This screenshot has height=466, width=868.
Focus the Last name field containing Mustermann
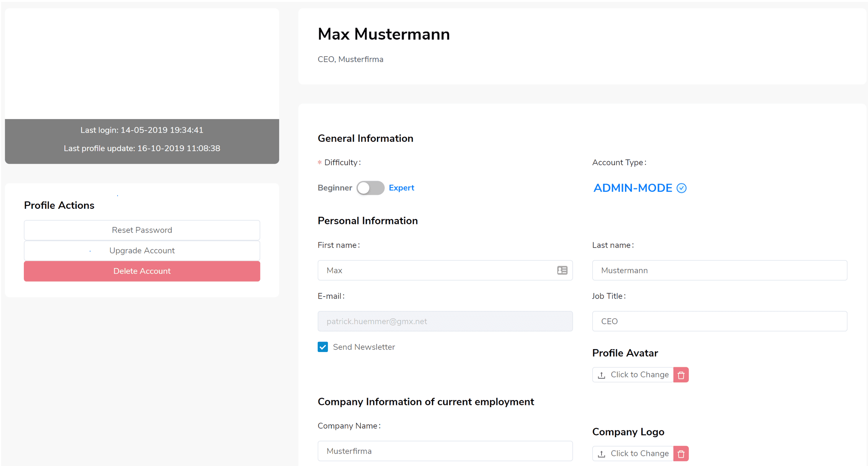pyautogui.click(x=719, y=270)
